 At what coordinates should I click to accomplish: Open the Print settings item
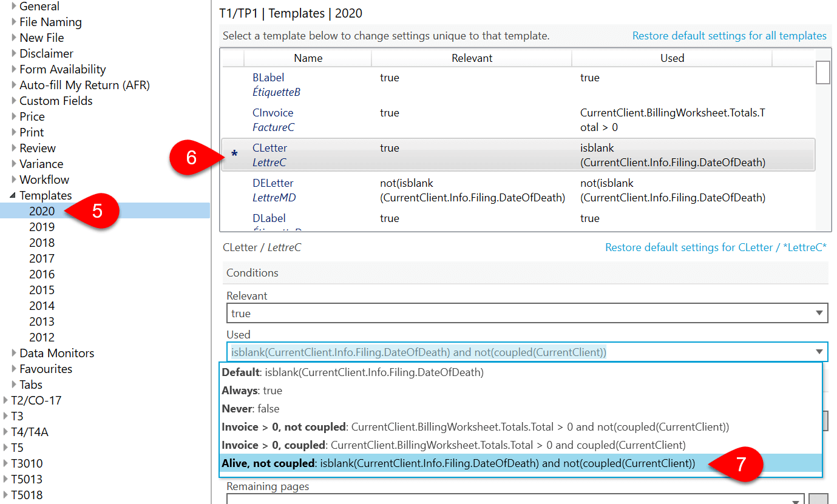(32, 132)
